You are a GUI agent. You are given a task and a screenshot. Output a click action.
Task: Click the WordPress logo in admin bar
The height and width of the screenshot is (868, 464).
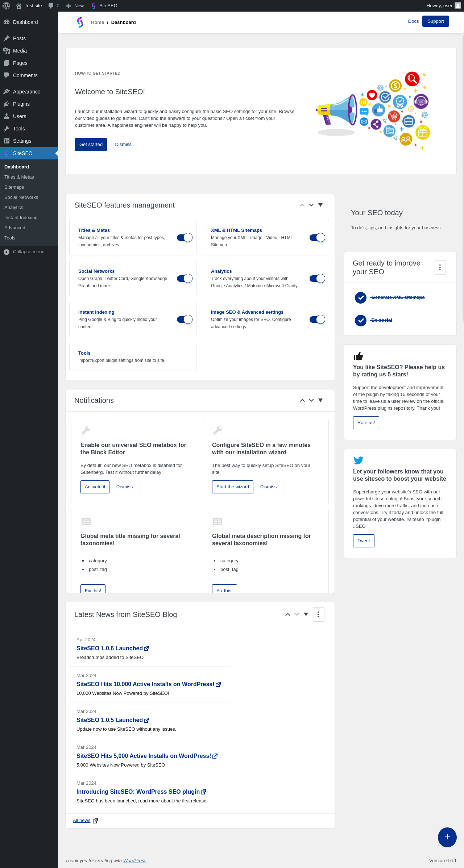click(x=6, y=6)
